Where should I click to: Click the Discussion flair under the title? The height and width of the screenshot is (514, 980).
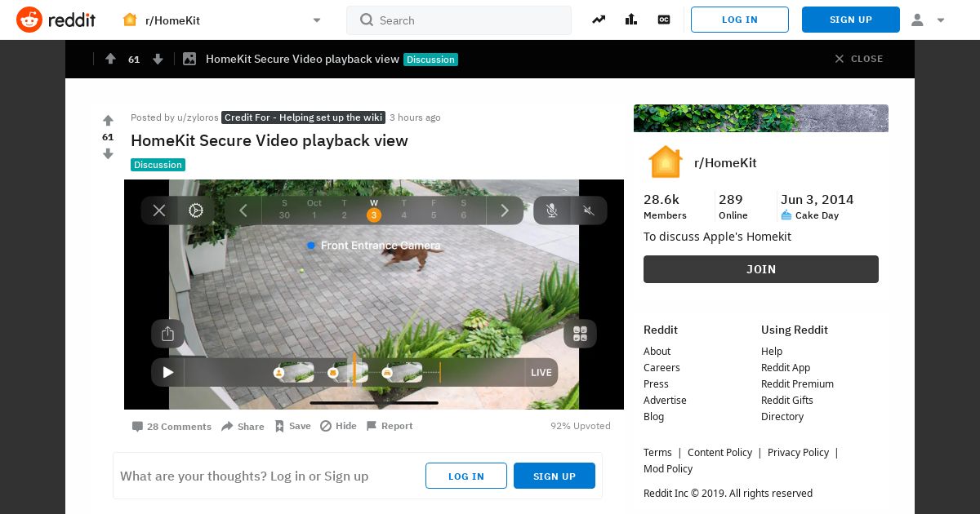(158, 165)
